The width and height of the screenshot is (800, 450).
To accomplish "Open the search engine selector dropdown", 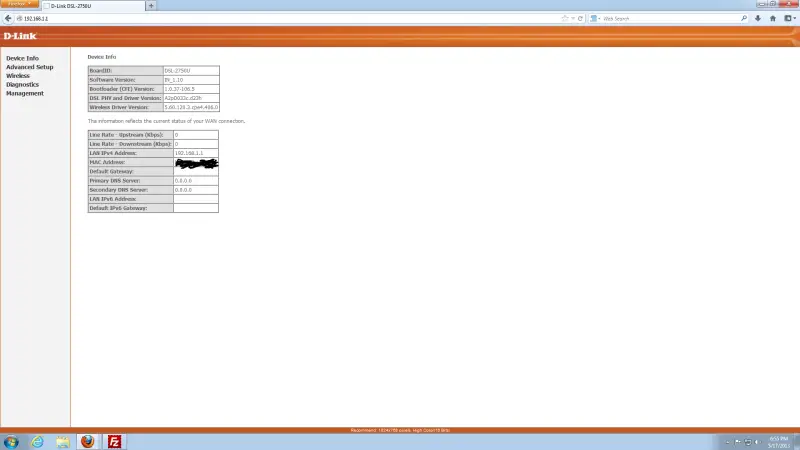I will coord(595,18).
